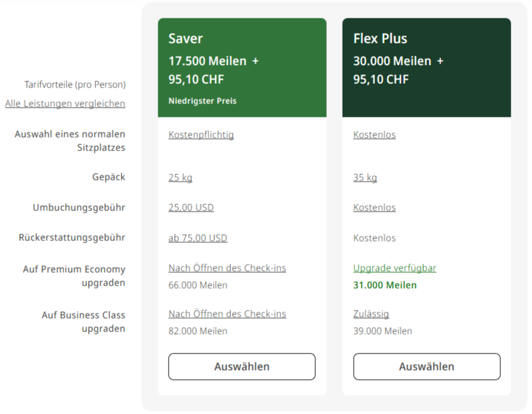Click the '31.000 Meilen' upgrade price
532x414 pixels.
pyautogui.click(x=385, y=285)
